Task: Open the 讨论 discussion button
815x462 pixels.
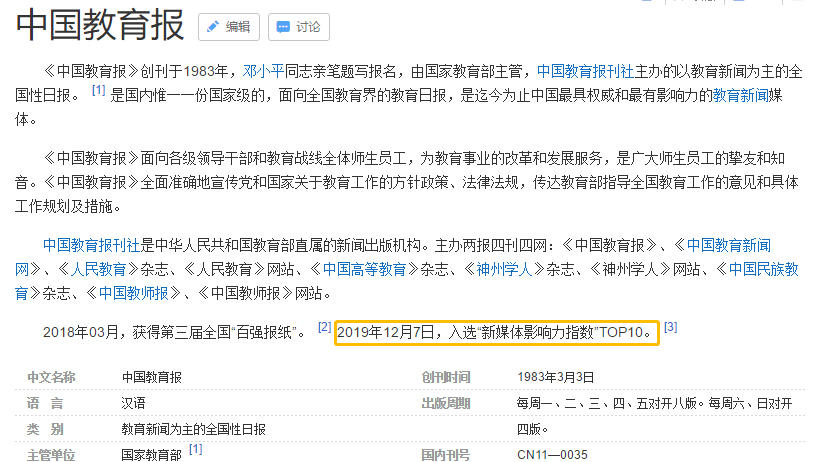Action: tap(299, 27)
